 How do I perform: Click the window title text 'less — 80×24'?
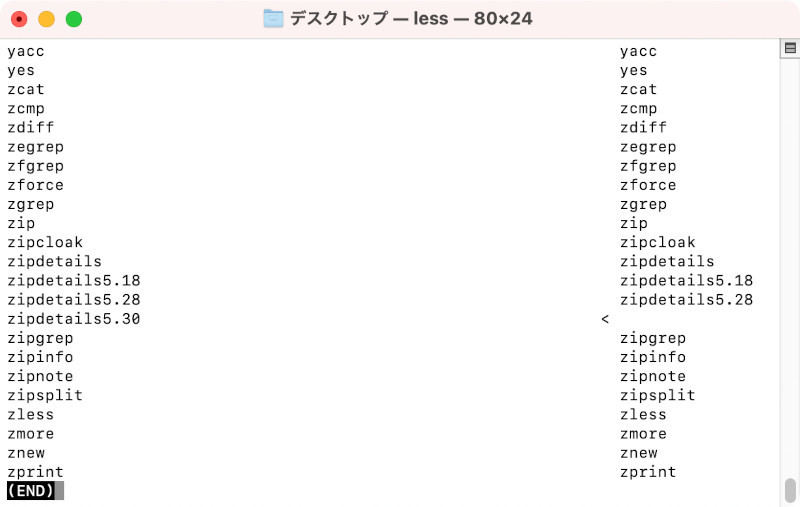tap(472, 19)
